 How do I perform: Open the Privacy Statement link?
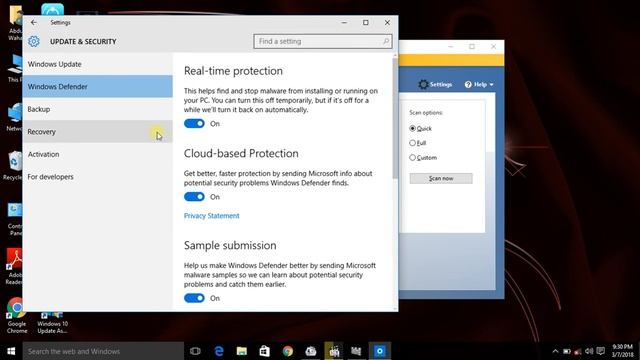point(211,216)
